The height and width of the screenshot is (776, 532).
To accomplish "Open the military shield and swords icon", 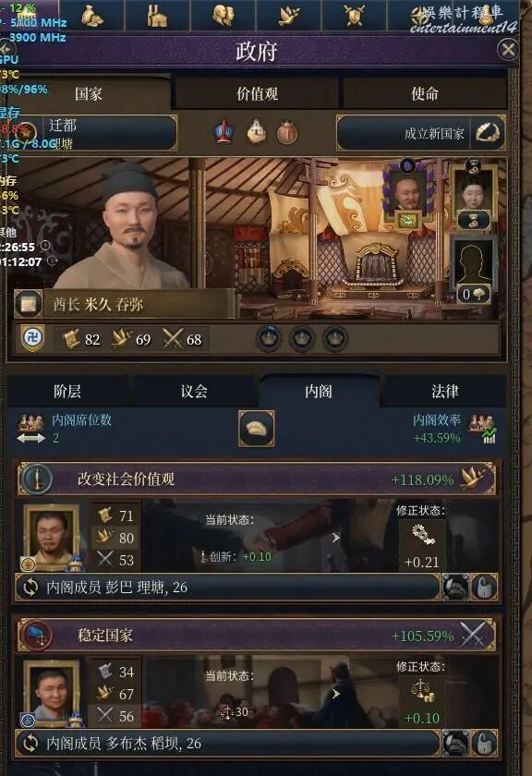I will point(354,16).
